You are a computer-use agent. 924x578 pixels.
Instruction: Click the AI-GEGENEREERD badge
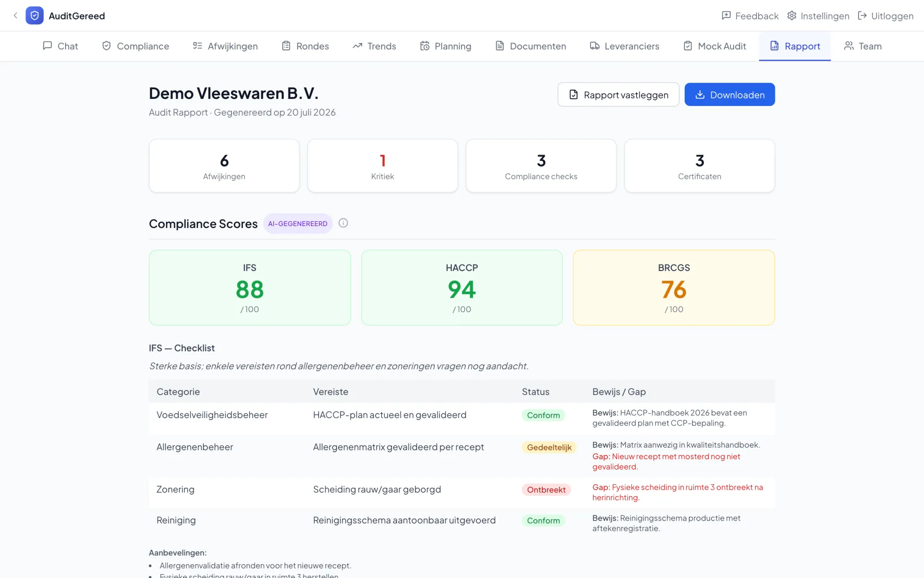click(x=298, y=223)
